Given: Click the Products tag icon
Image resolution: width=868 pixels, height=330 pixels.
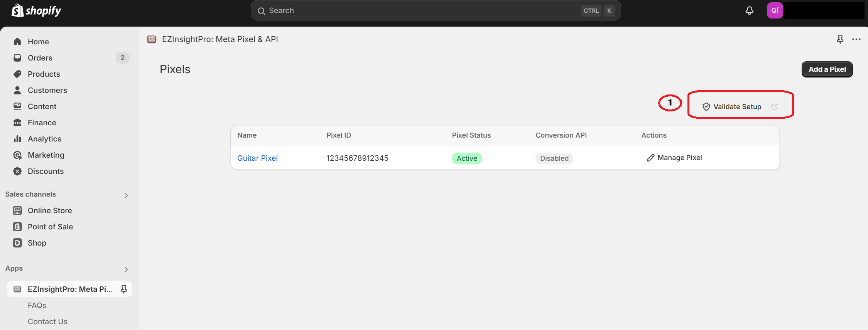Looking at the screenshot, I should [17, 74].
